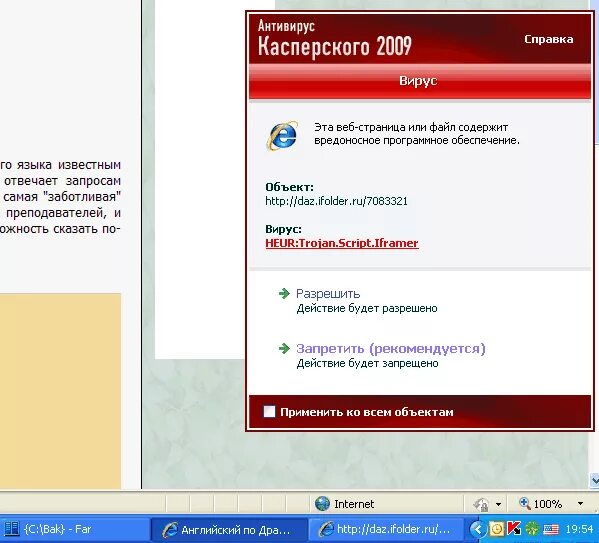Switch to http://daz.ifolder.ru/ taskbar window
The image size is (599, 543).
point(386,530)
